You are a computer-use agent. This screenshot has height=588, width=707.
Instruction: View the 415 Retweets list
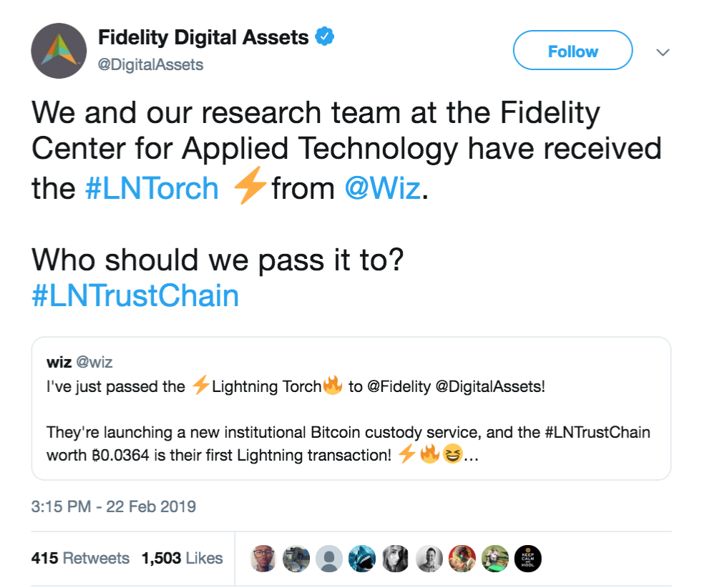(80, 558)
